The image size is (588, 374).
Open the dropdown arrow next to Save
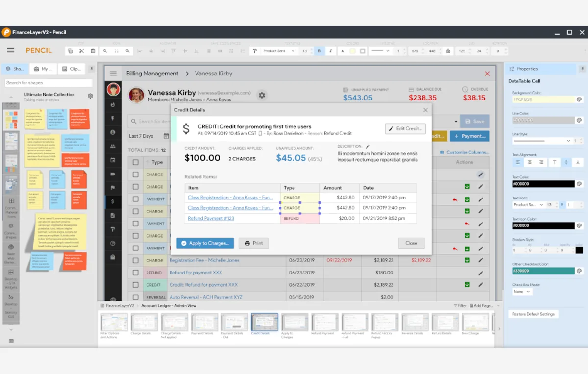tap(456, 122)
